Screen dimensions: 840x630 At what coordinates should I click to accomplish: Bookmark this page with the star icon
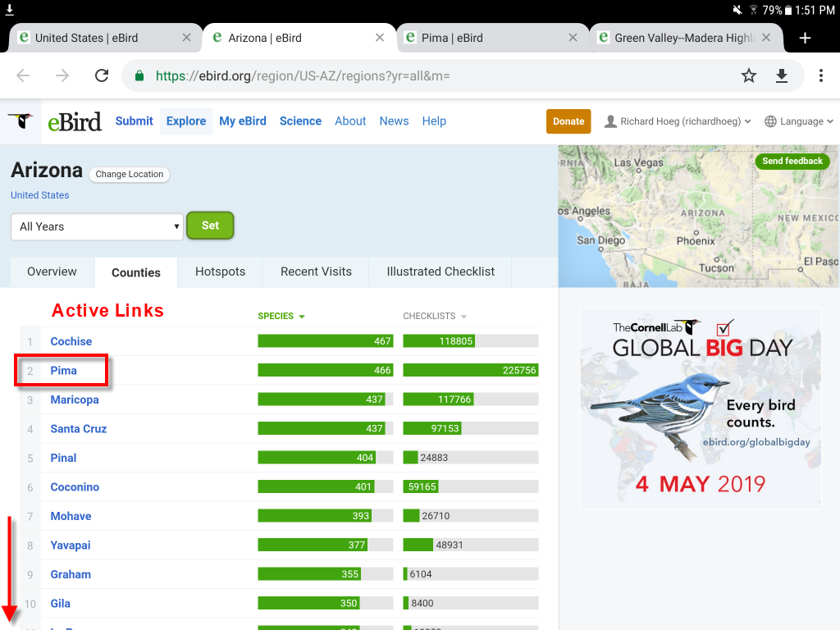coord(748,75)
